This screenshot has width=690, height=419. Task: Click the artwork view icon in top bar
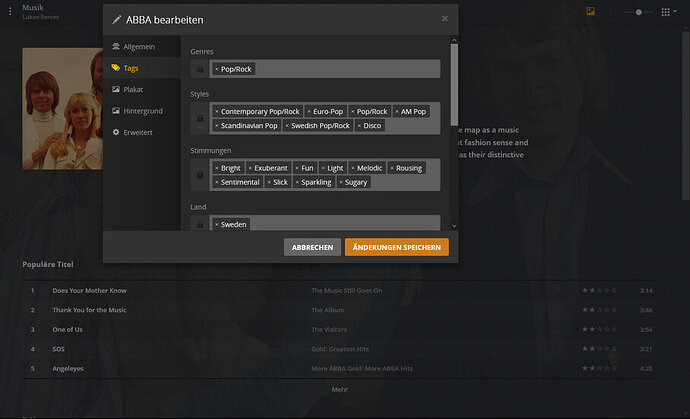[x=591, y=11]
